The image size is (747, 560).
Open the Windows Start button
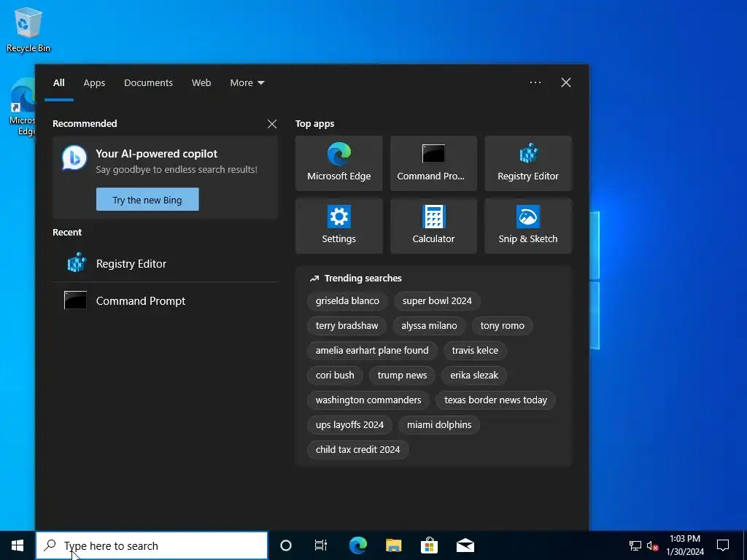18,545
